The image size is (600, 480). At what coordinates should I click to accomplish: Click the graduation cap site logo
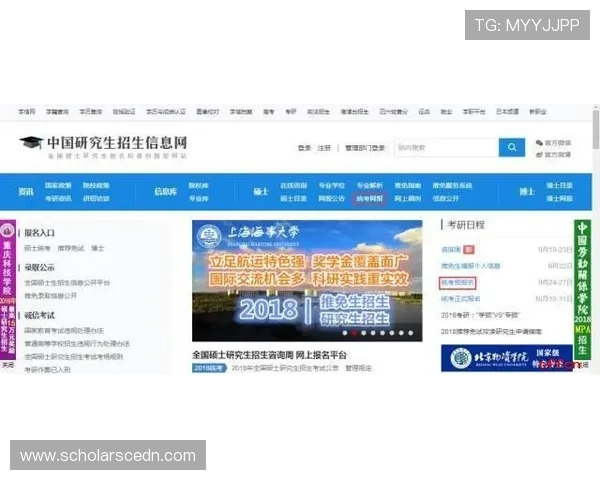click(31, 143)
